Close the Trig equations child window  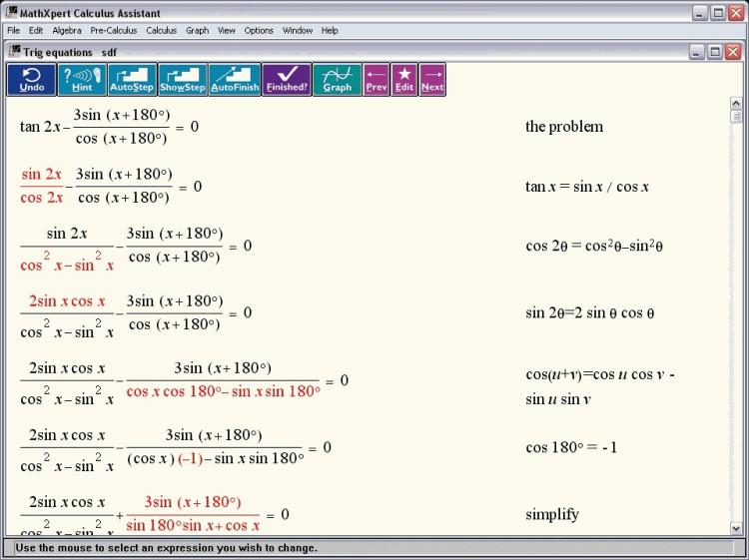point(733,52)
